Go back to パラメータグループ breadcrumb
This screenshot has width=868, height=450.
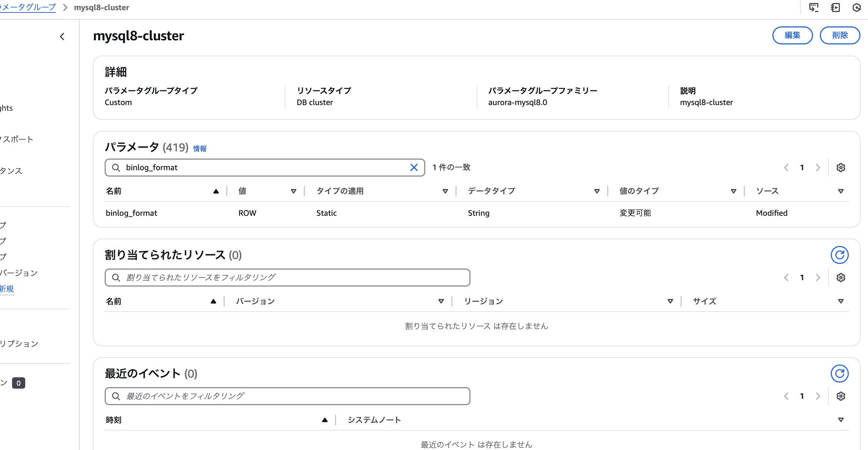click(28, 8)
